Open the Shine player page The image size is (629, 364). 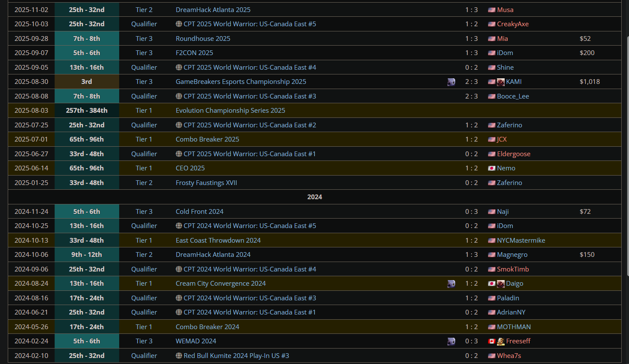click(x=505, y=67)
